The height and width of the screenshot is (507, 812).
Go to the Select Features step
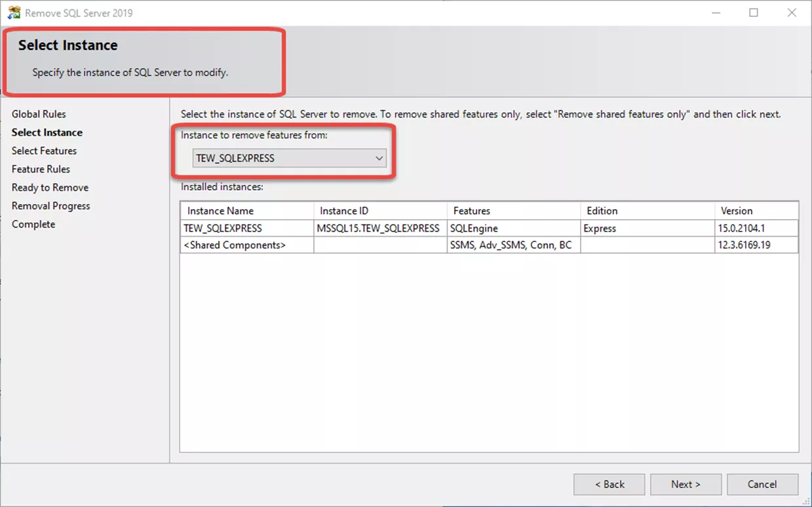pyautogui.click(x=44, y=151)
